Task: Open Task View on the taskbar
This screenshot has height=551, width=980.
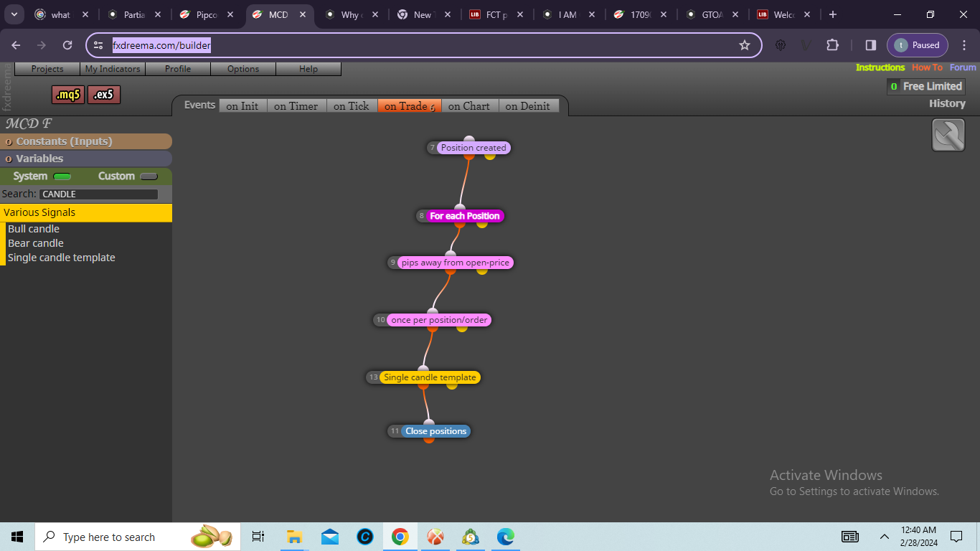Action: [x=258, y=537]
